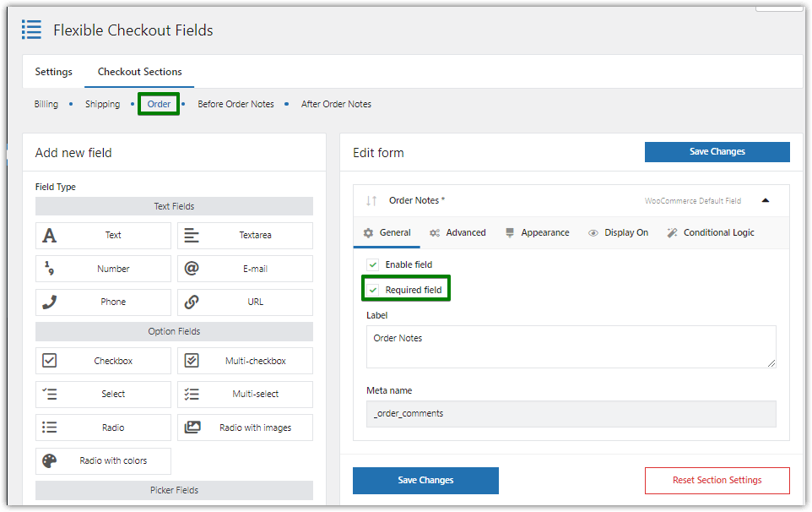Add a Textarea field type
This screenshot has height=512, width=812.
245,235
